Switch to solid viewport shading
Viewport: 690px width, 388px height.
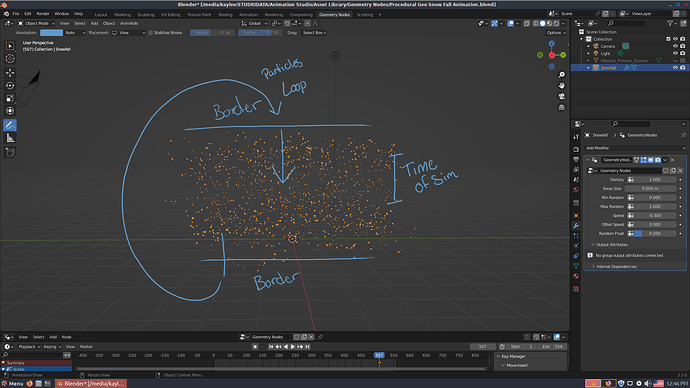543,23
